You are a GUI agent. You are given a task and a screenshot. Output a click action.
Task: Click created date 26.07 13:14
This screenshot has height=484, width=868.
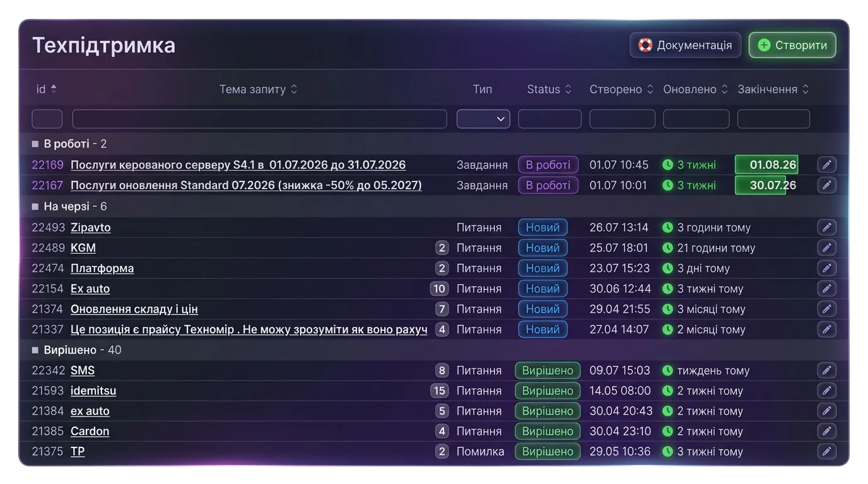click(x=619, y=228)
